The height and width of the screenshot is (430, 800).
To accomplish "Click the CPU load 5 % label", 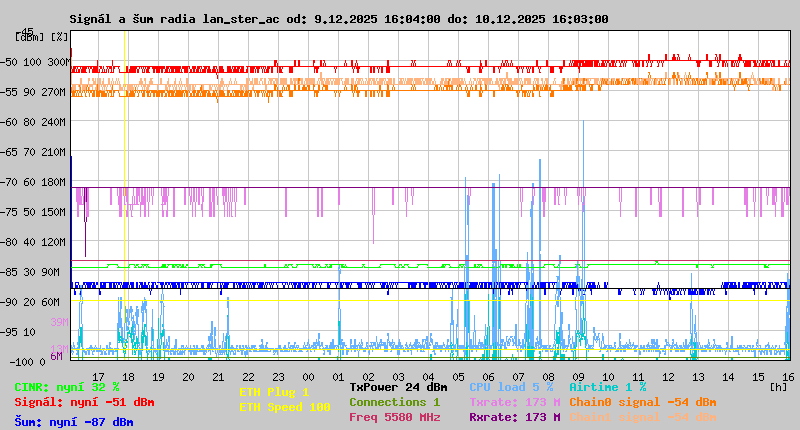I will 511,386.
